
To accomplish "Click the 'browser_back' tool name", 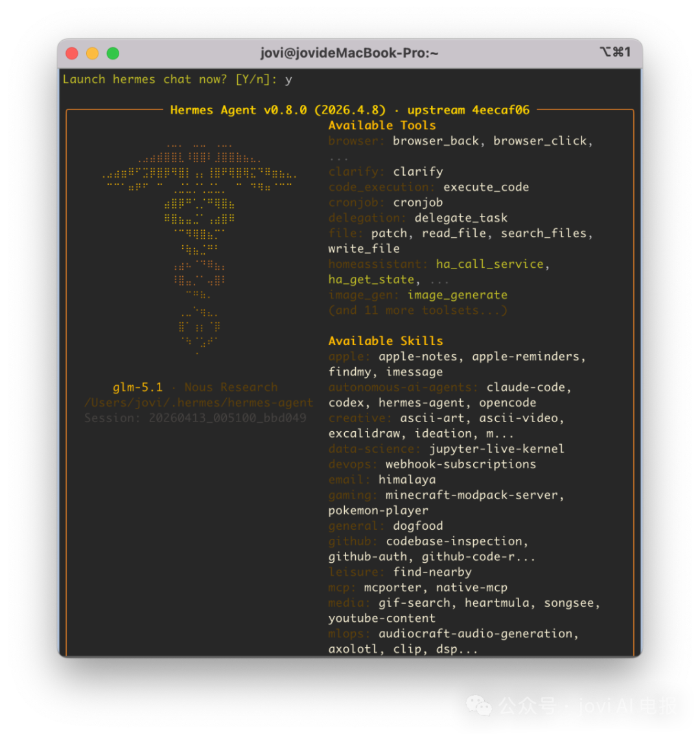I will [x=436, y=141].
